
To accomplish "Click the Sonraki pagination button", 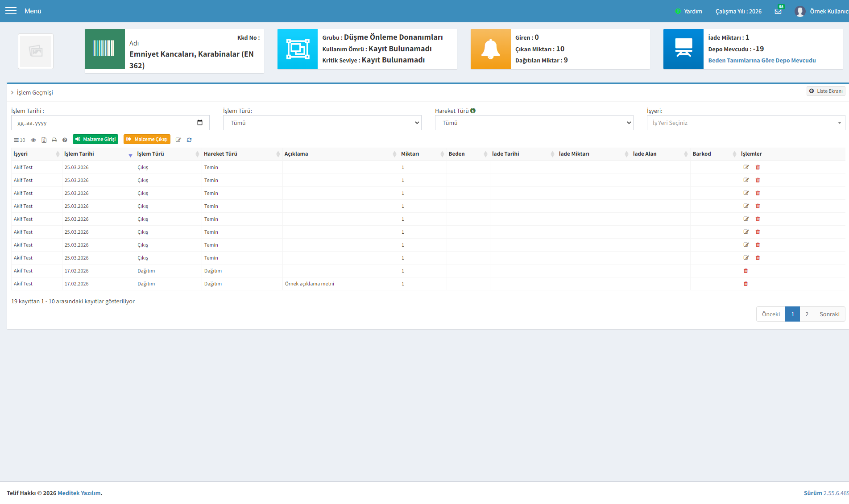I will [829, 314].
